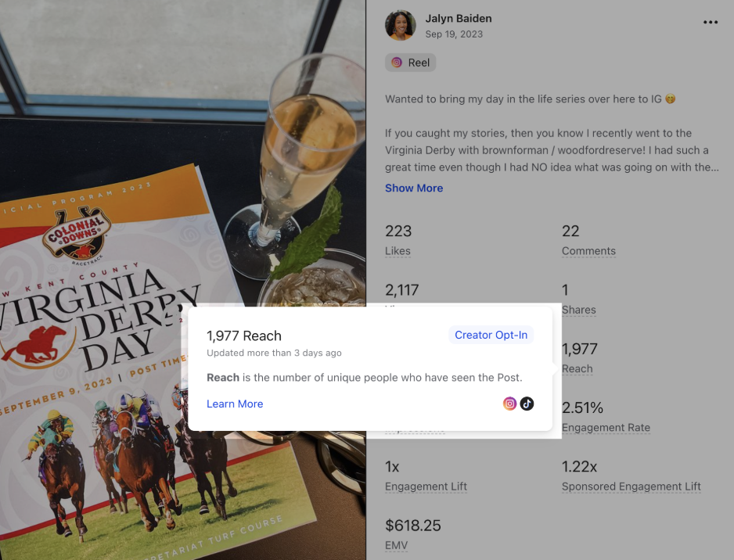Screen dimensions: 734x560
Task: Click the Comments metric label
Action: click(x=588, y=251)
